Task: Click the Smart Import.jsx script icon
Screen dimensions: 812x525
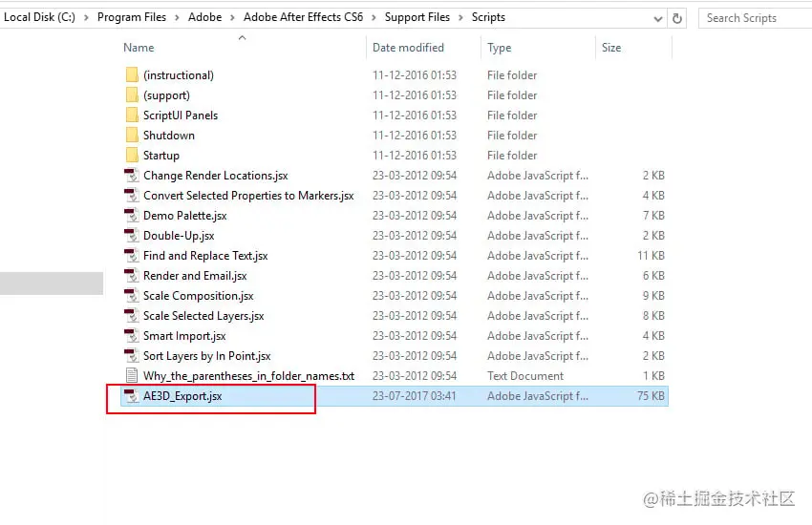Action: [132, 336]
